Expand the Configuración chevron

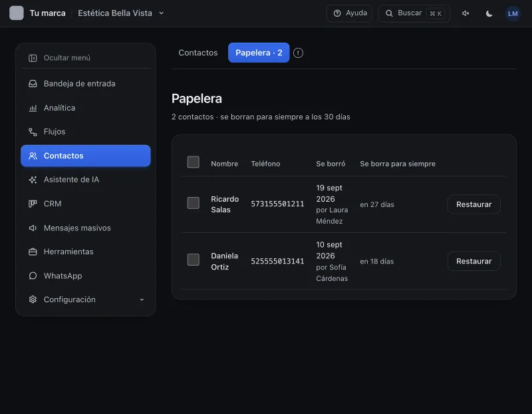(142, 300)
